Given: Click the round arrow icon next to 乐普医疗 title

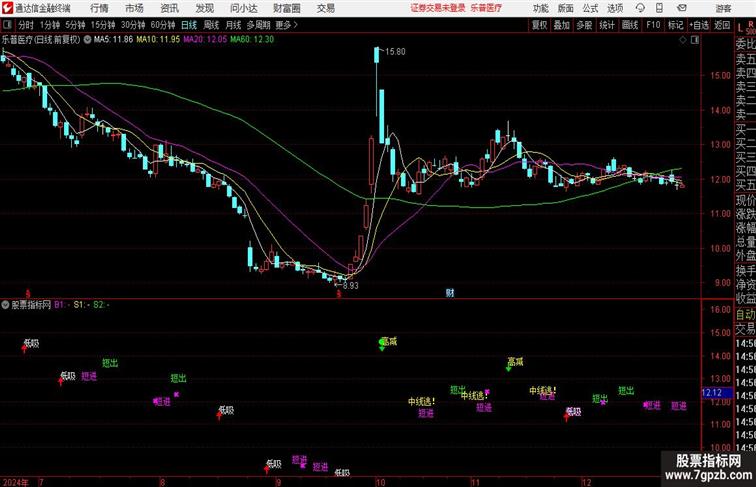Looking at the screenshot, I should [x=87, y=40].
